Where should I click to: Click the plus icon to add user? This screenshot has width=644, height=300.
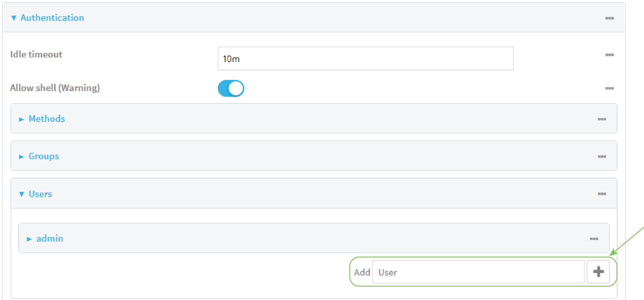coord(598,272)
